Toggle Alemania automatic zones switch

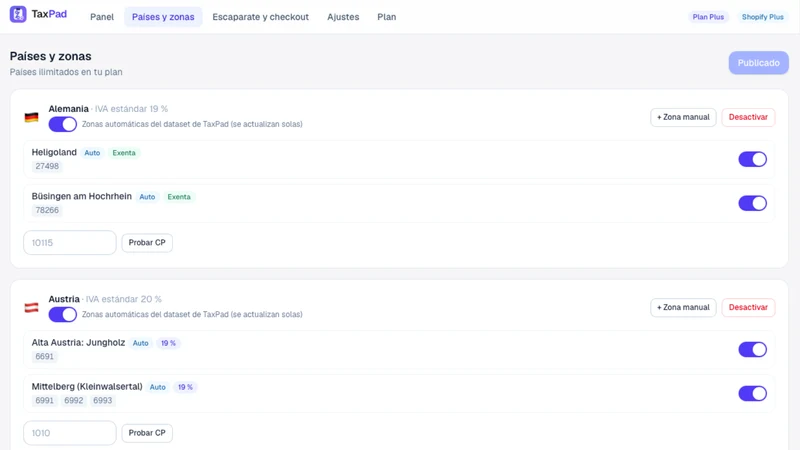click(x=63, y=124)
